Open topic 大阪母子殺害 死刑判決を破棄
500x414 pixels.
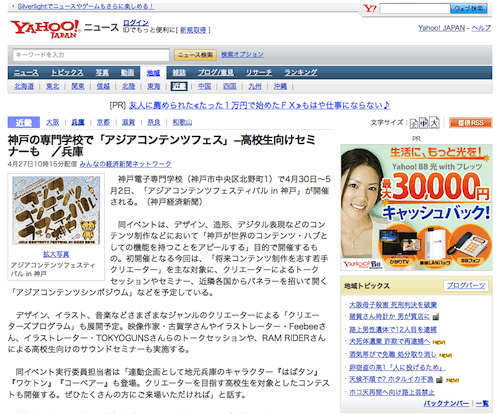point(393,305)
